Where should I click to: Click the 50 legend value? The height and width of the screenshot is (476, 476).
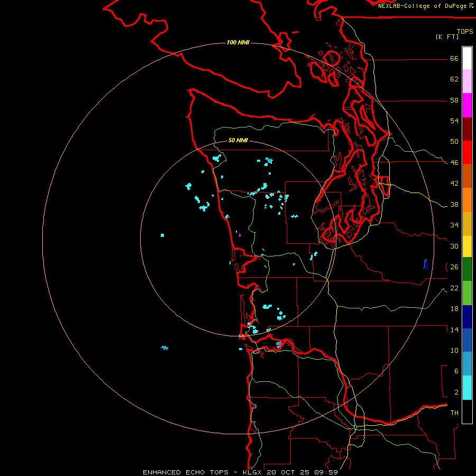point(454,142)
